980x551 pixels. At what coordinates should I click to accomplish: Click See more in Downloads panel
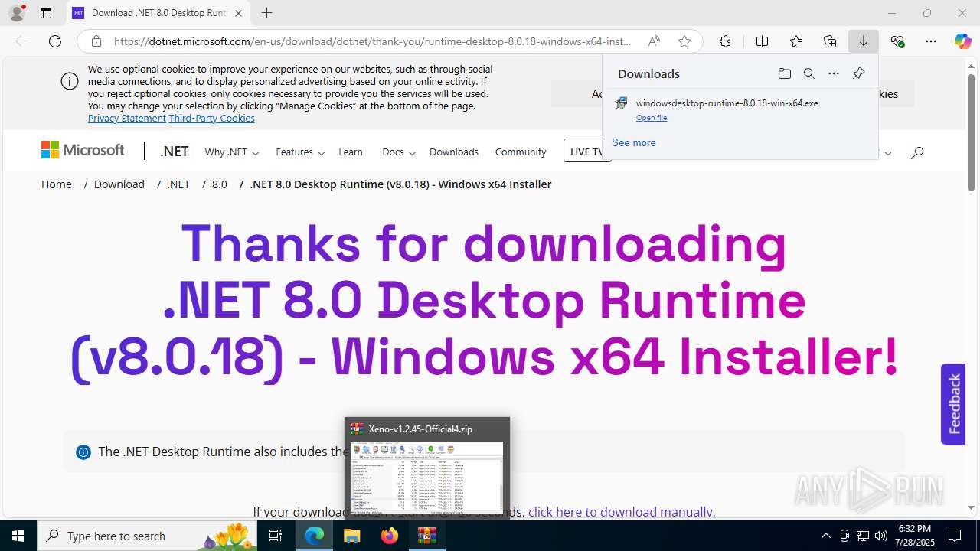click(634, 142)
